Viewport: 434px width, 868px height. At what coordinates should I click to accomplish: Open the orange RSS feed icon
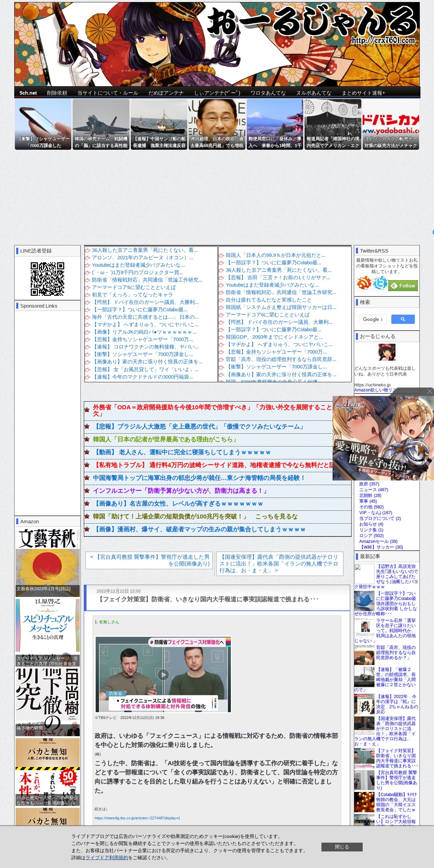[364, 283]
